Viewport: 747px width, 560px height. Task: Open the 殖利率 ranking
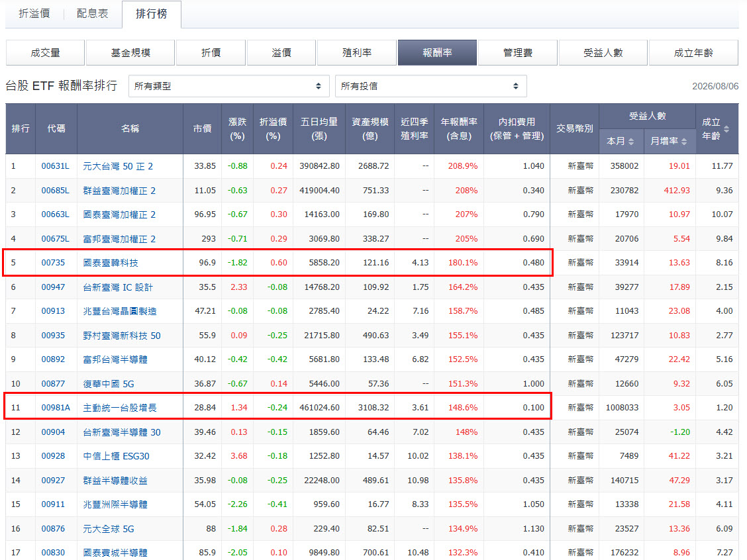tap(357, 53)
